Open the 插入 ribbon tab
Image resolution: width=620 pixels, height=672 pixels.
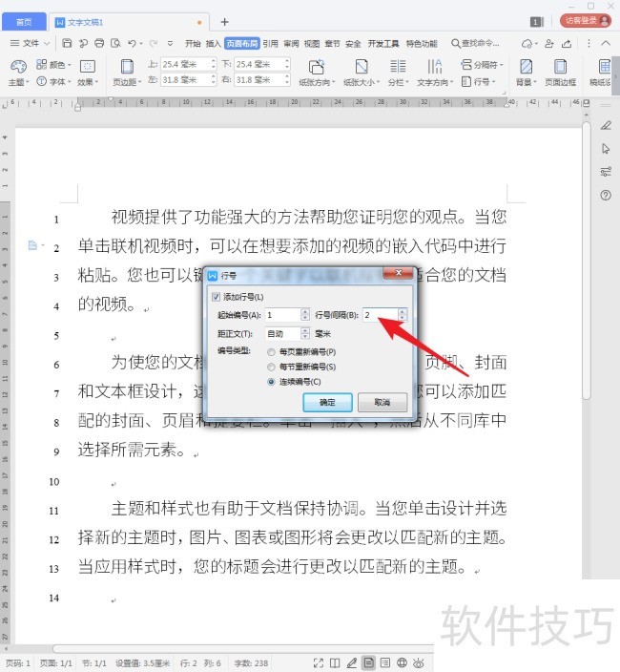pos(214,43)
